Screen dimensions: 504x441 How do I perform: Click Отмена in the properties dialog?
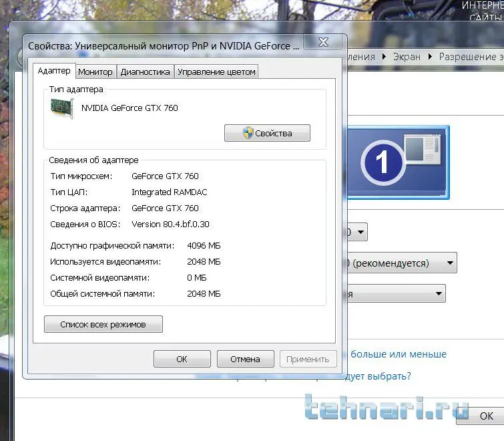click(245, 359)
